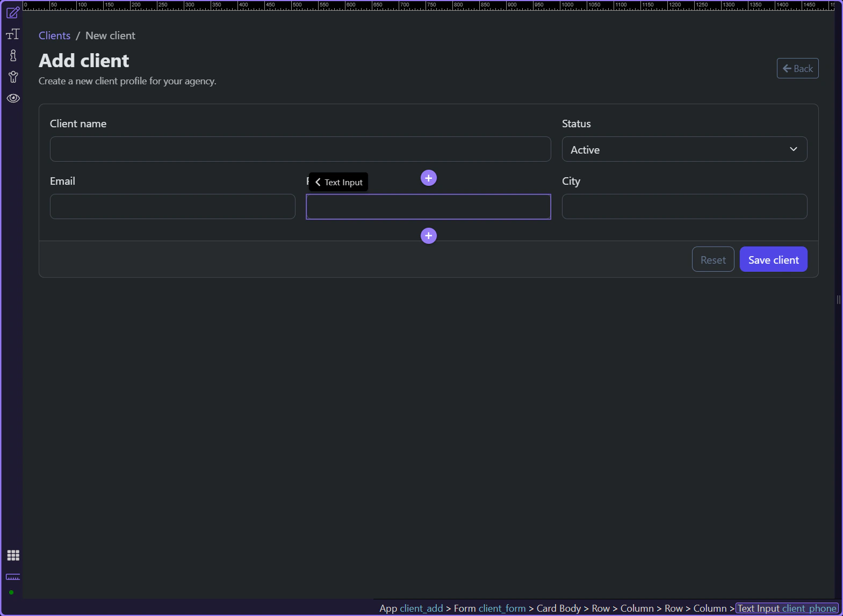Open the Status dropdown showing Active
Viewport: 843px width, 616px height.
pos(684,149)
